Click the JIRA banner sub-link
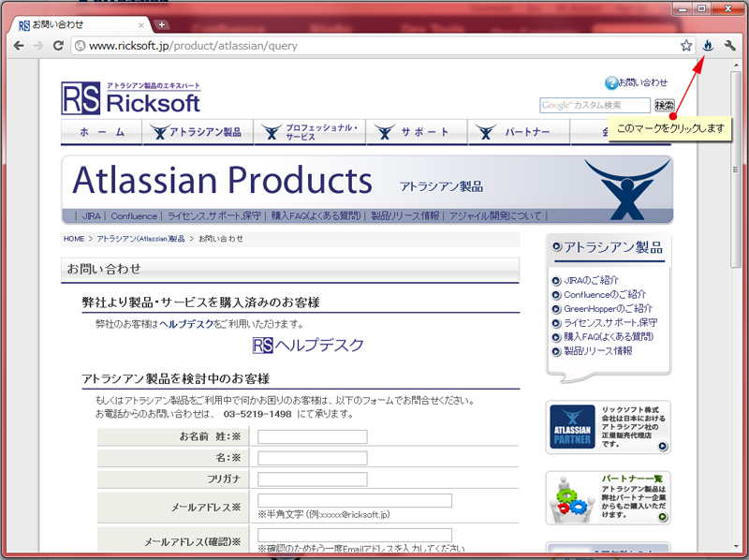Viewport: 749px width, 560px height. (x=91, y=216)
